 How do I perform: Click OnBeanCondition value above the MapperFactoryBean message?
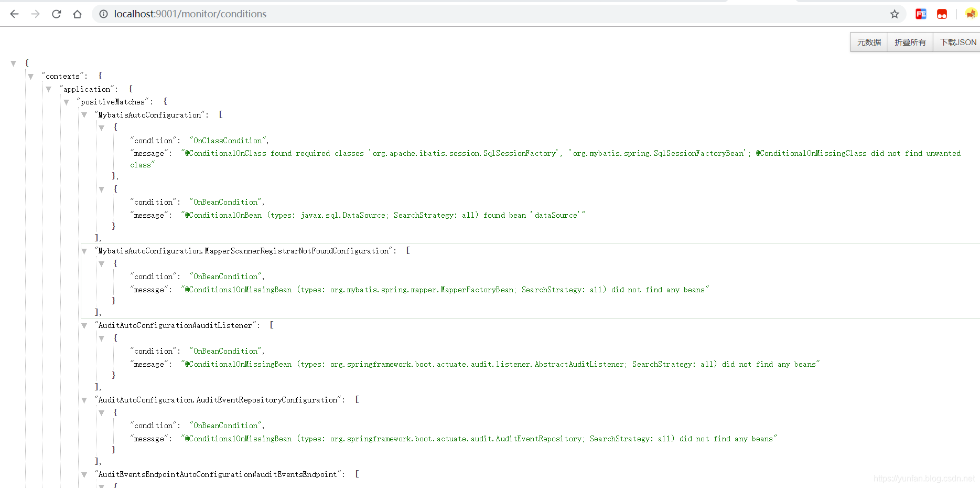tap(226, 277)
